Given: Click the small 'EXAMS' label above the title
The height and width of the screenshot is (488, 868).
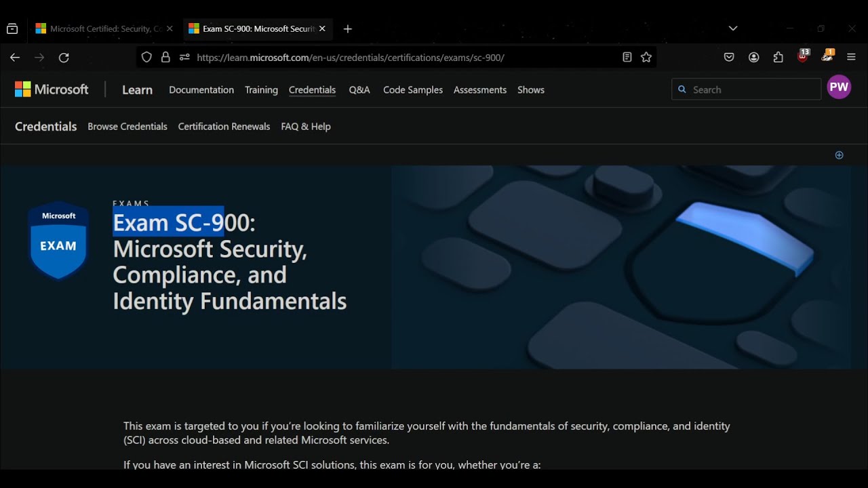Looking at the screenshot, I should (131, 203).
